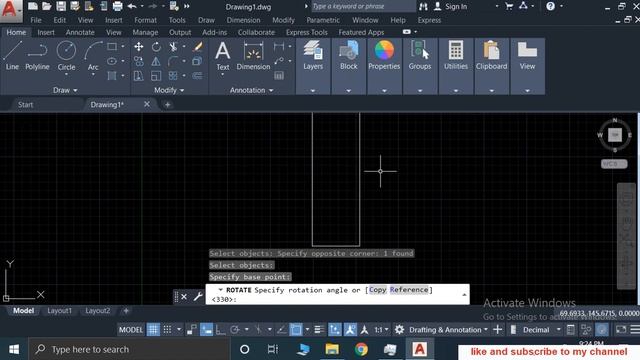
Task: Click the ViewCube top face
Action: click(615, 135)
